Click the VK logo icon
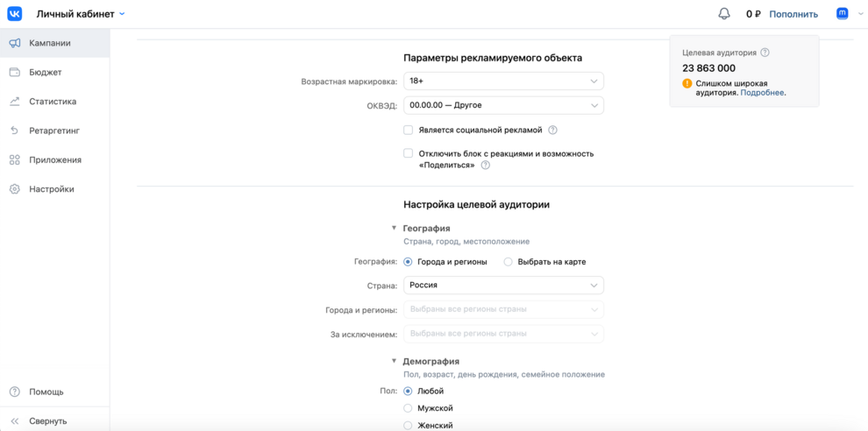This screenshot has width=868, height=431. click(15, 14)
